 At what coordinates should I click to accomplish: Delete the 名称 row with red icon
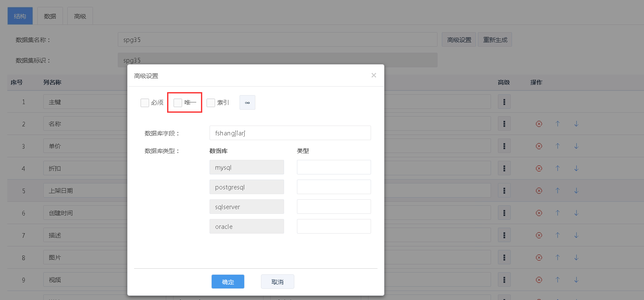(539, 124)
